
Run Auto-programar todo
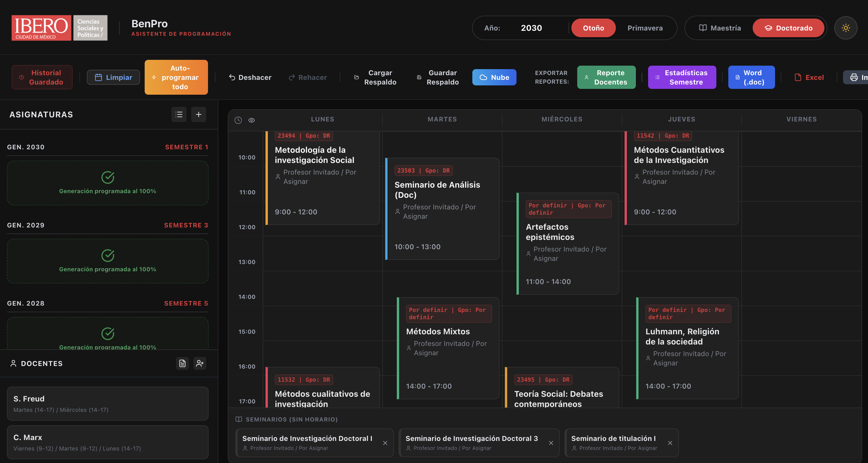click(176, 77)
